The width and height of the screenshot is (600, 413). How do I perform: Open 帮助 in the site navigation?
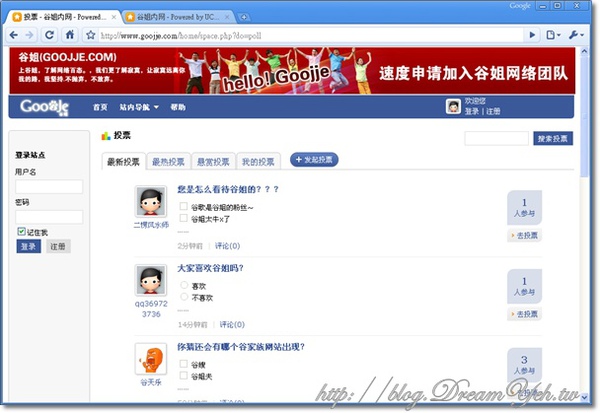click(178, 107)
